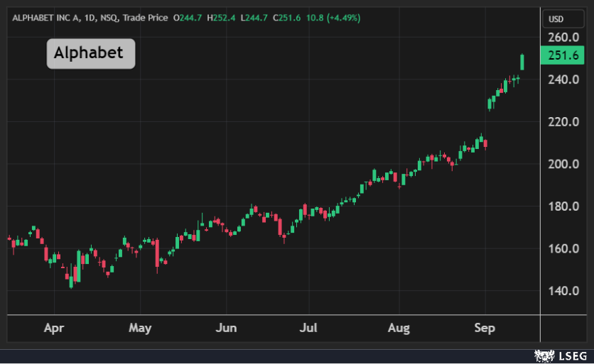Click the Aug label on the time axis
This screenshot has width=594, height=364.
click(x=399, y=329)
